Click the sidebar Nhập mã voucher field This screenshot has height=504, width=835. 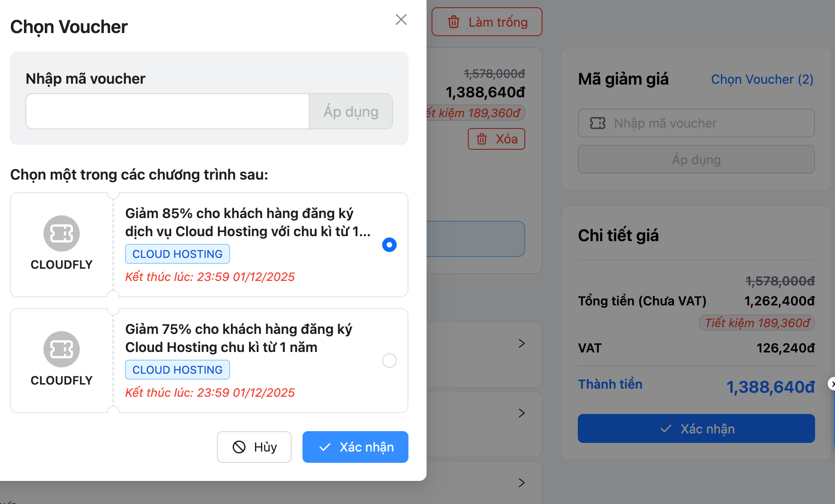click(696, 123)
